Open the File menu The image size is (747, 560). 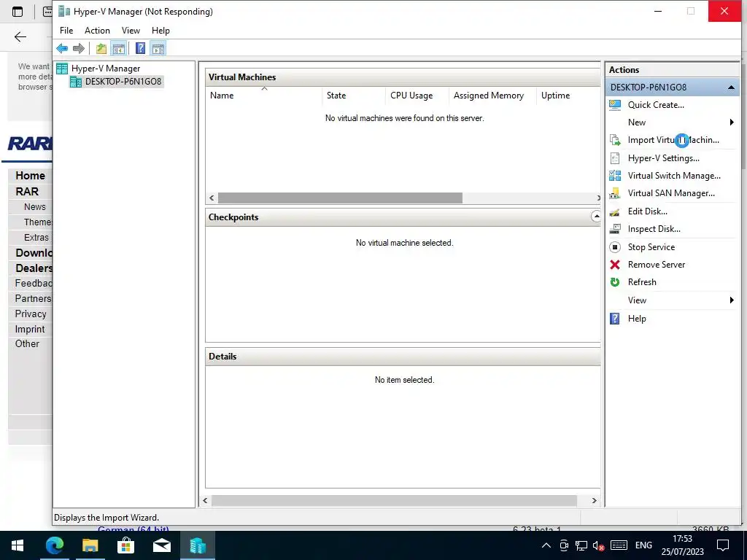click(66, 31)
